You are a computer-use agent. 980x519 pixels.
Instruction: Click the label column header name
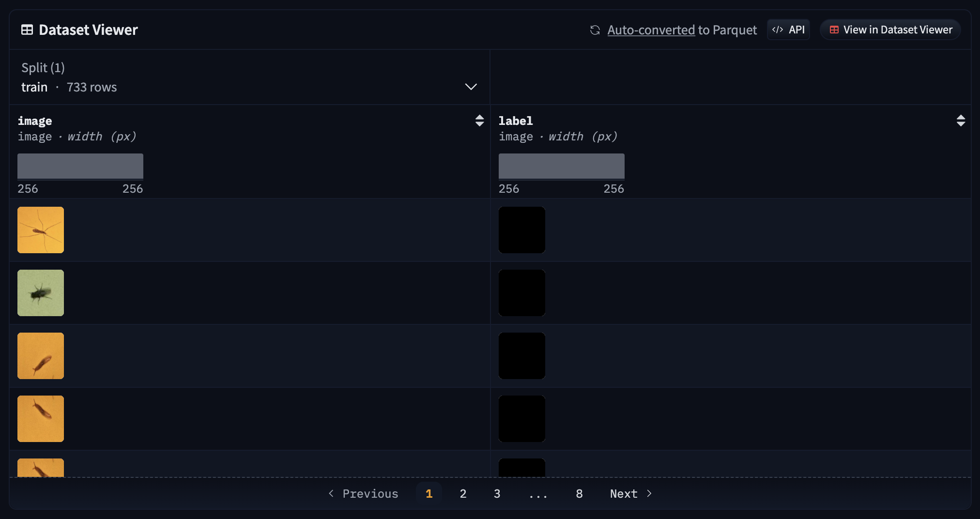point(516,121)
